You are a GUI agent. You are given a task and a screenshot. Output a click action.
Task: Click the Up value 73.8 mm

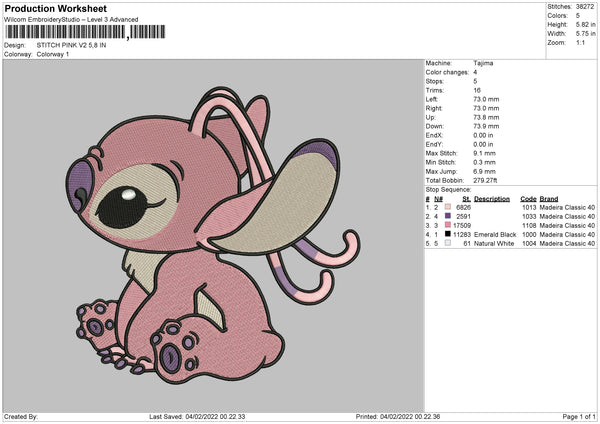tap(486, 117)
